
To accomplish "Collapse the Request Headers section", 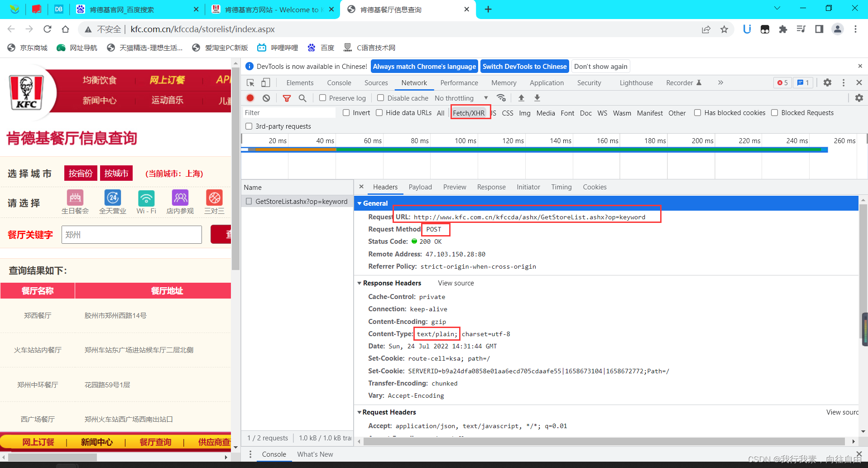I will click(360, 412).
